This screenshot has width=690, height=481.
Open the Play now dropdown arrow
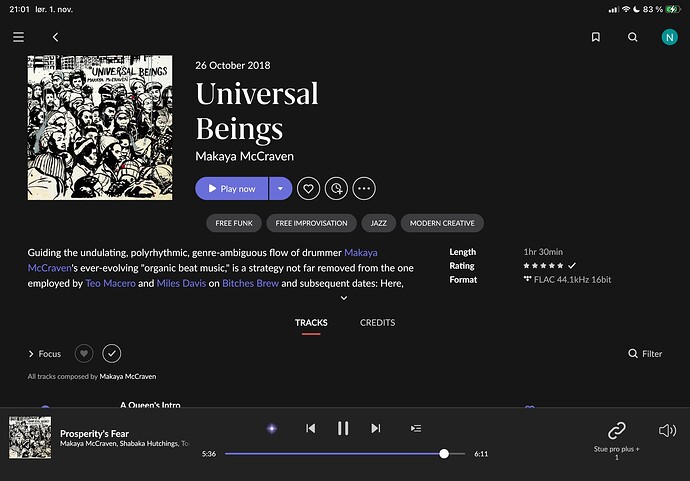[x=280, y=188]
